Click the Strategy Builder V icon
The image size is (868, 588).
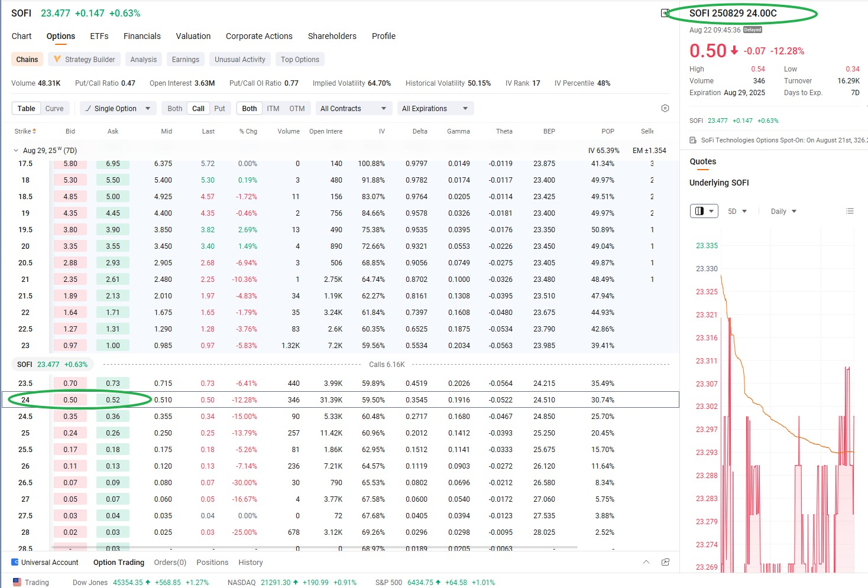(57, 59)
